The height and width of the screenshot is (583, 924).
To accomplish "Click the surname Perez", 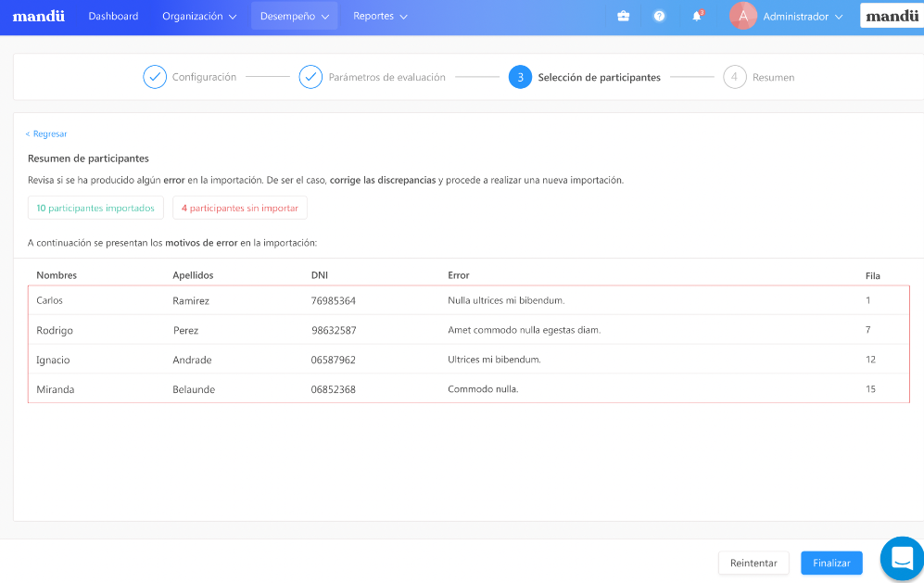I will (185, 330).
